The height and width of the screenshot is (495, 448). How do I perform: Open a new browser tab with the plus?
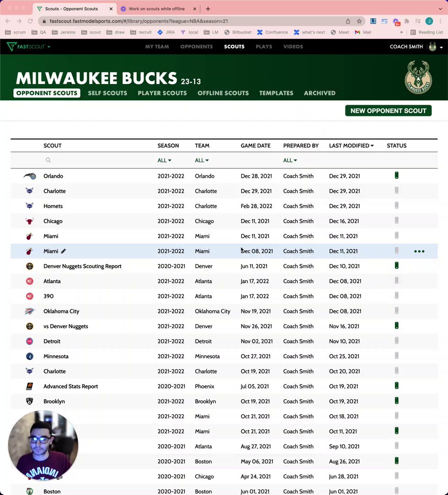pyautogui.click(x=208, y=9)
